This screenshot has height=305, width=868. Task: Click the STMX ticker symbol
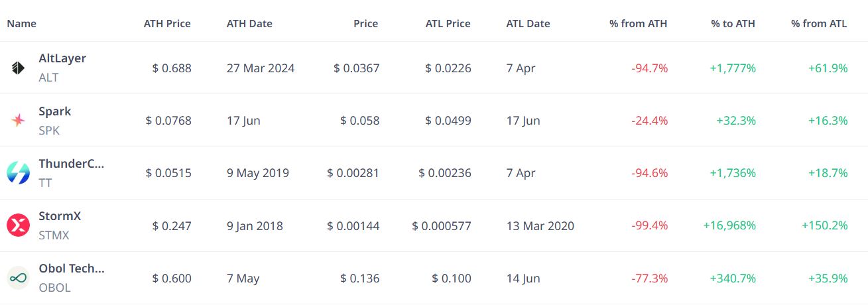pyautogui.click(x=54, y=235)
